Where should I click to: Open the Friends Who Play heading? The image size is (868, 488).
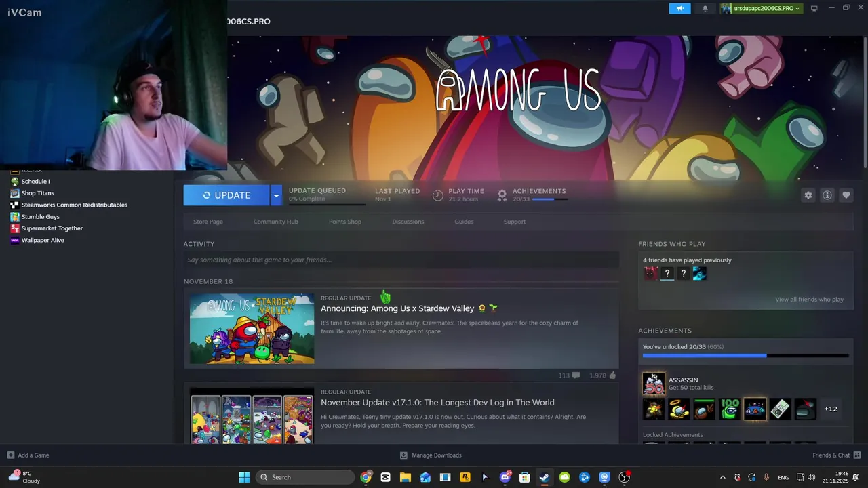[x=671, y=244]
